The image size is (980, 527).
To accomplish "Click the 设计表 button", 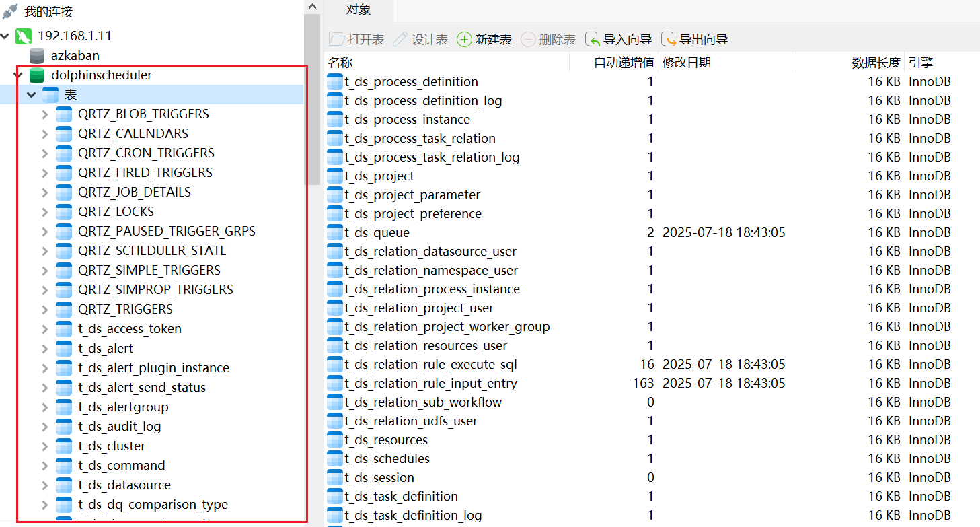I will (420, 40).
